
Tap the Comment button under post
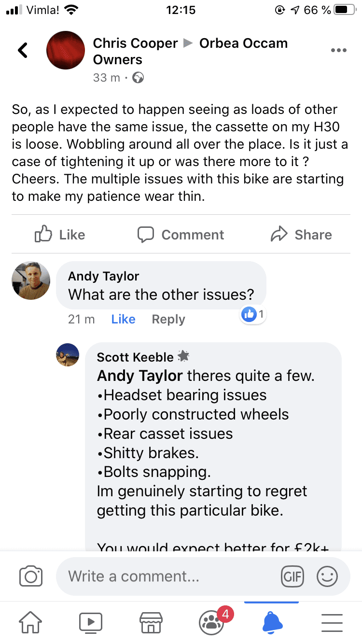click(181, 235)
